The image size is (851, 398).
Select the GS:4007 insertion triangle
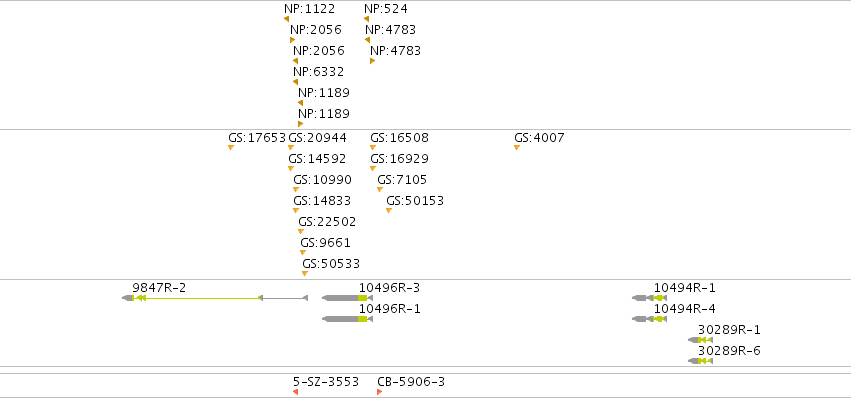[x=517, y=148]
